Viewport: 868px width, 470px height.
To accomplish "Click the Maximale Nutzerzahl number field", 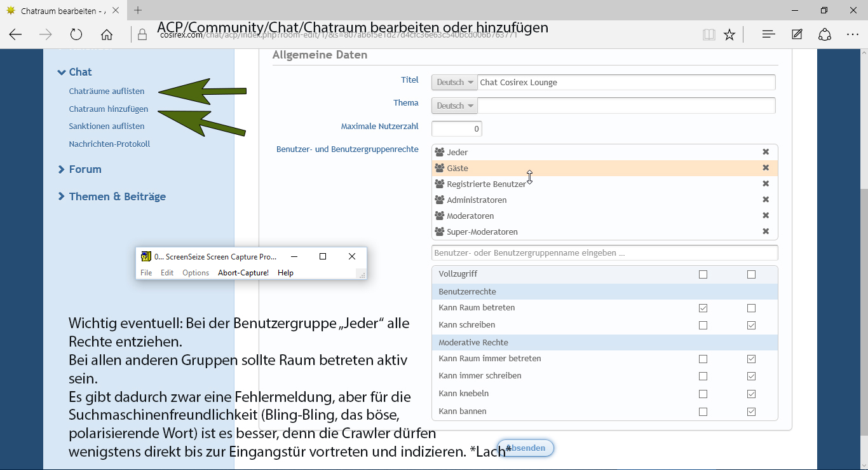I will (x=456, y=129).
